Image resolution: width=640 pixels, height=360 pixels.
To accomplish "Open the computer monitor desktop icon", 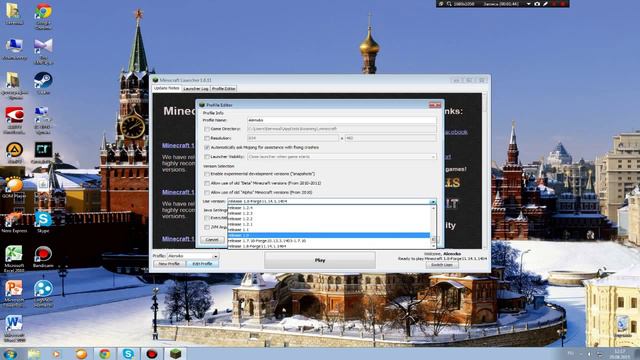I will coord(14,49).
